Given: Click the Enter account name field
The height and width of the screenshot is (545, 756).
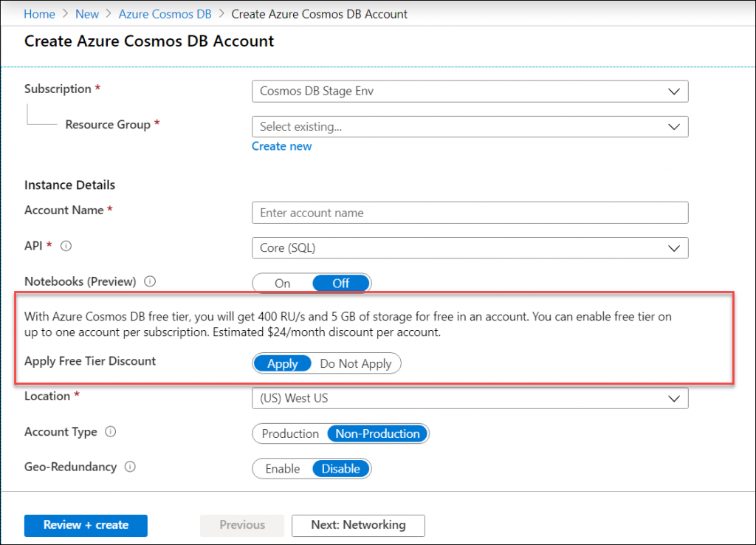Looking at the screenshot, I should [470, 213].
